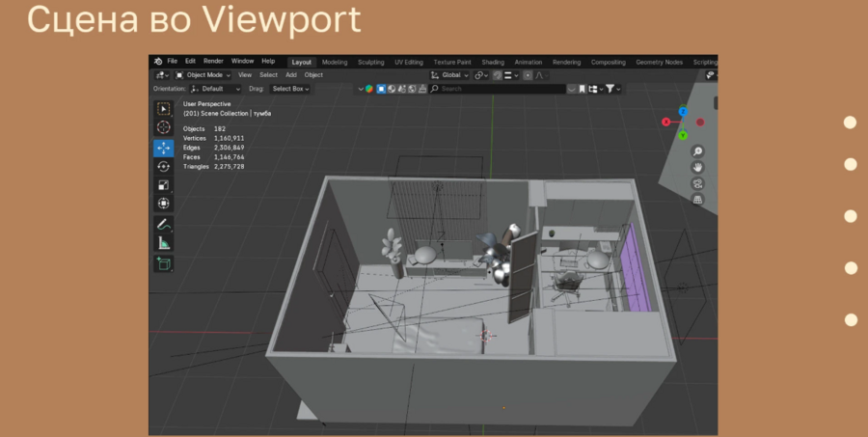Open the Object Mode dropdown
The width and height of the screenshot is (868, 437).
click(203, 74)
